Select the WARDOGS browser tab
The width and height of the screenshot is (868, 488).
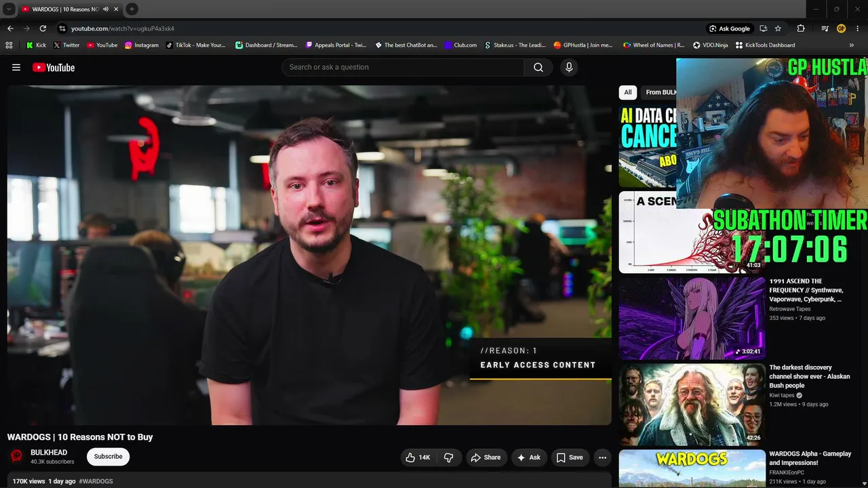click(x=64, y=9)
